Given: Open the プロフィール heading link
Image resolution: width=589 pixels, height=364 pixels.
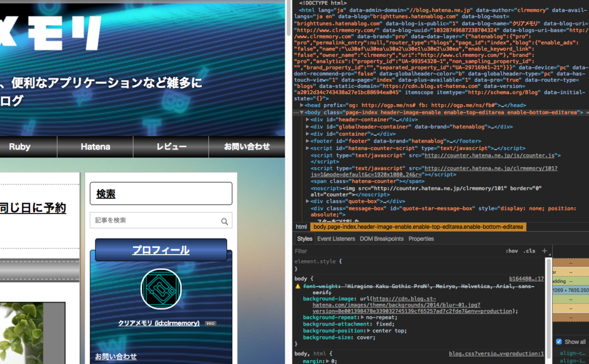Looking at the screenshot, I should click(161, 250).
